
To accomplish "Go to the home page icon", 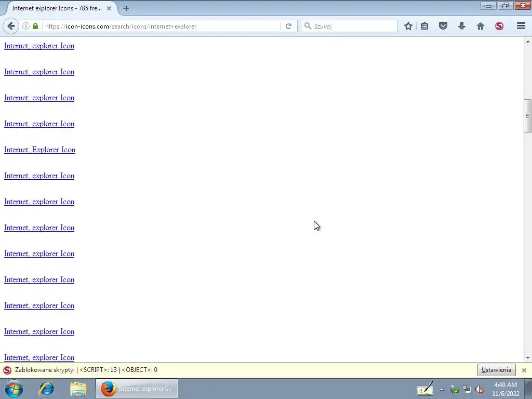I will [x=481, y=26].
